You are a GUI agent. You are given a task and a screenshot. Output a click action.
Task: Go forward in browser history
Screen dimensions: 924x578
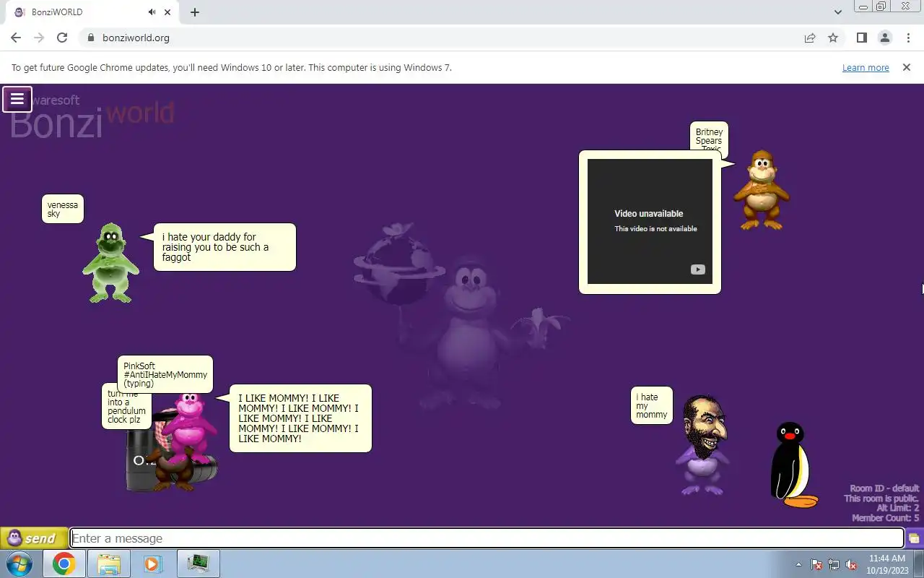point(39,38)
